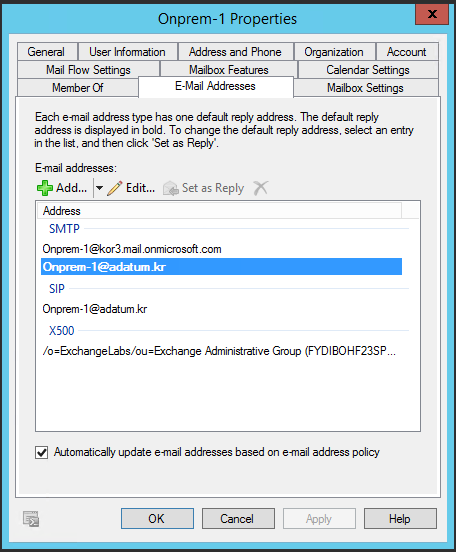Open the Account tab

coord(406,52)
